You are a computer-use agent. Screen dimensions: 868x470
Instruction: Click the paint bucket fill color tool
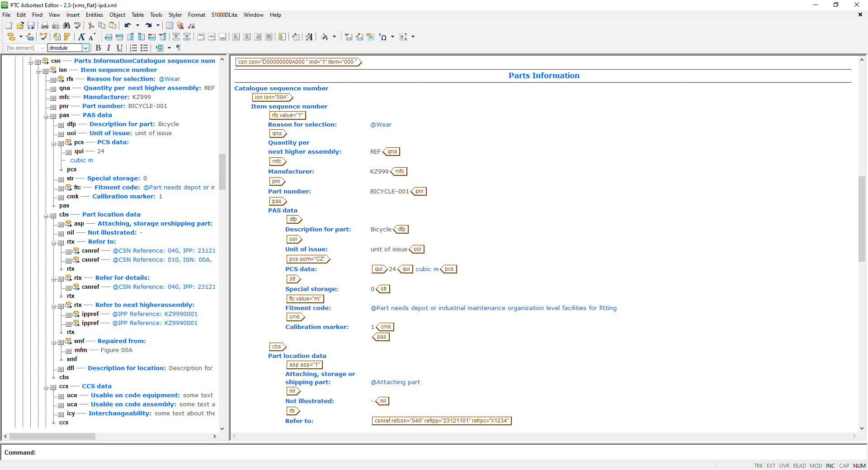point(324,37)
